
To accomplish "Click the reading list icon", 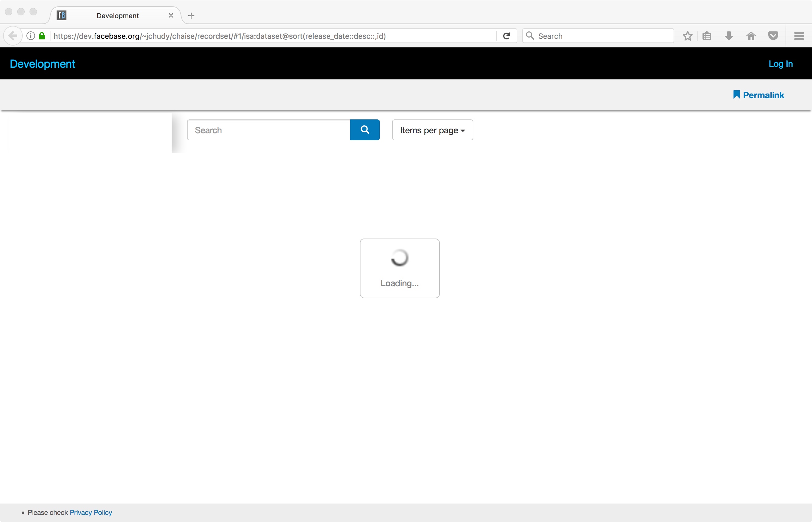I will [x=707, y=36].
